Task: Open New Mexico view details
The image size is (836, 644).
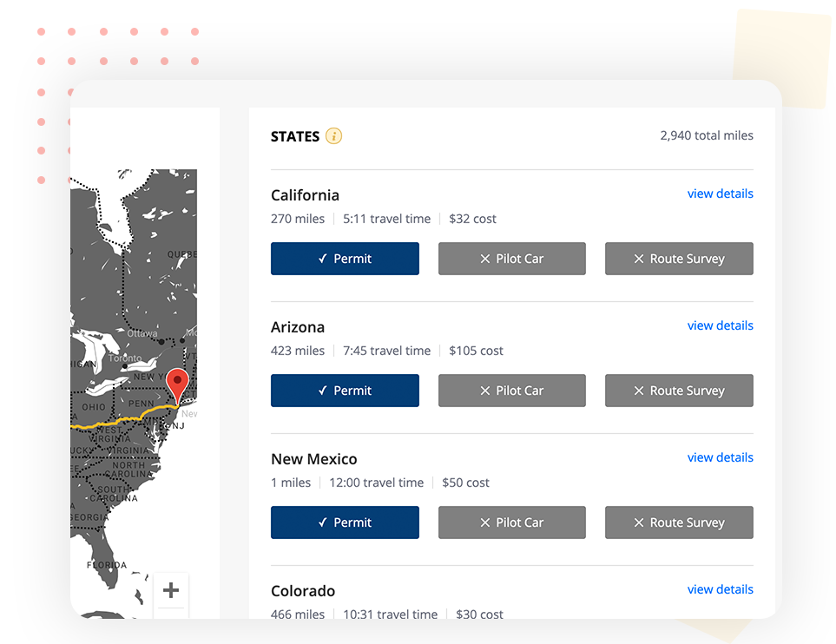Action: [x=720, y=457]
